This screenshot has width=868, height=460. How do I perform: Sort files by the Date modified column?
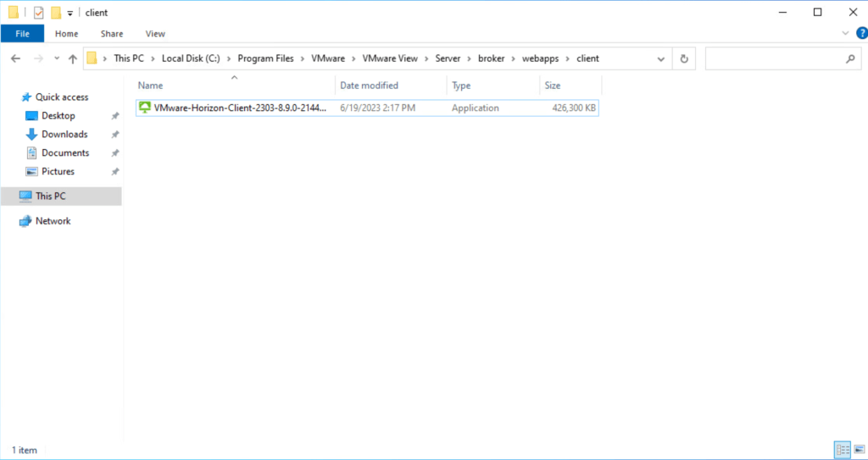369,86
